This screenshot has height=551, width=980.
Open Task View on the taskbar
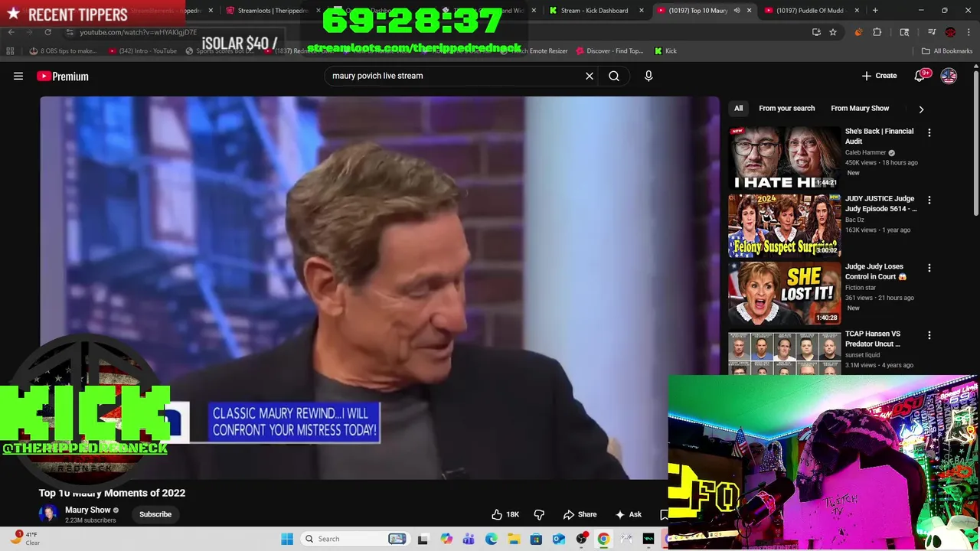coord(423,539)
